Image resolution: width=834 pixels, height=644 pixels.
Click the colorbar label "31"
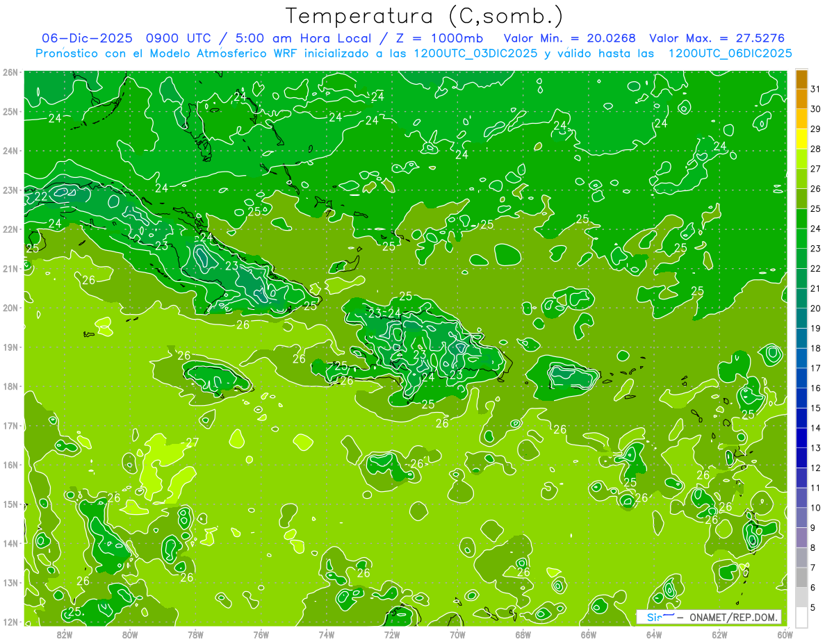(x=816, y=89)
